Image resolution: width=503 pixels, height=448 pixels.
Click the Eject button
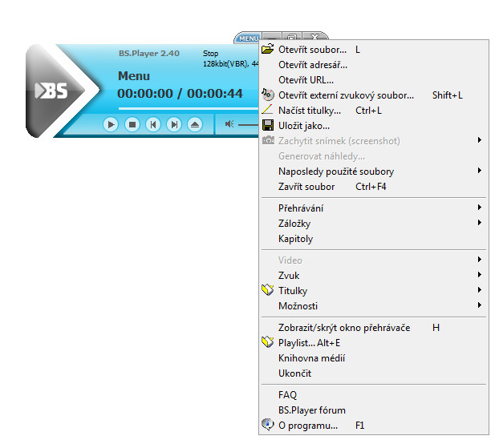195,124
